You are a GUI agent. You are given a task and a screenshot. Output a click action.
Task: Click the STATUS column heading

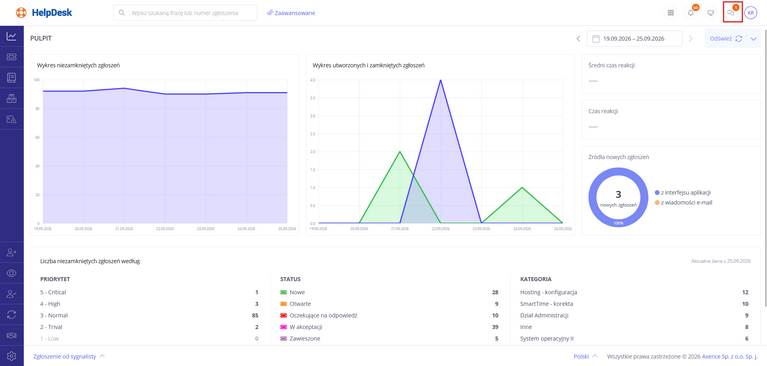290,279
